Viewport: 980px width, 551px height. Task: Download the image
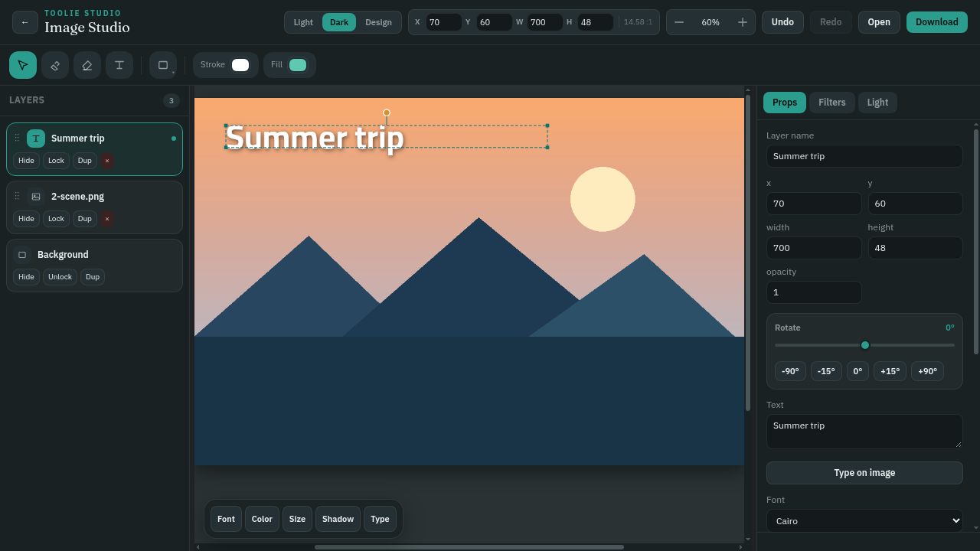click(x=937, y=22)
